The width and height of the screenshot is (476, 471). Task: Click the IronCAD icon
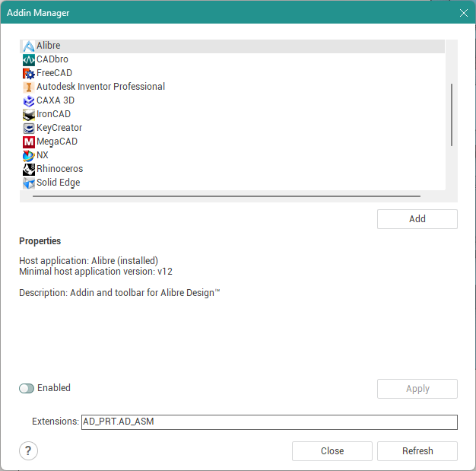(29, 115)
